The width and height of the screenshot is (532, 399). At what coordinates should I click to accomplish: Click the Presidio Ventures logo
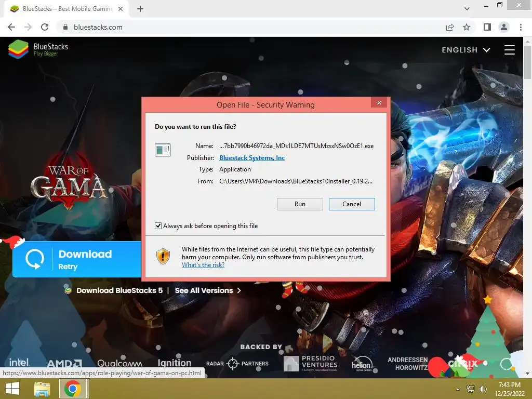[311, 363]
